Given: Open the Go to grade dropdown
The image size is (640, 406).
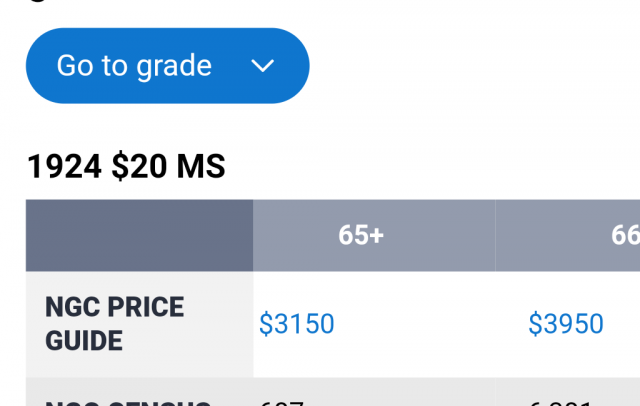Looking at the screenshot, I should coord(167,66).
